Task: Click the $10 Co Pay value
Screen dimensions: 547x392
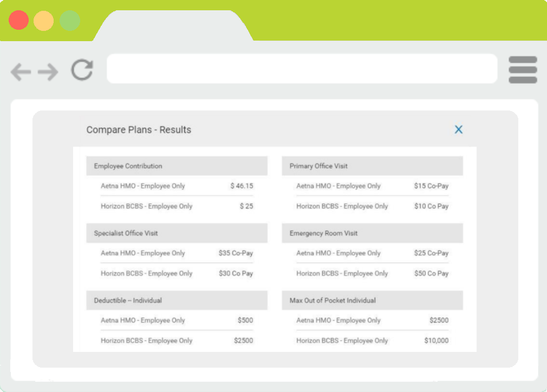Action: pyautogui.click(x=431, y=206)
